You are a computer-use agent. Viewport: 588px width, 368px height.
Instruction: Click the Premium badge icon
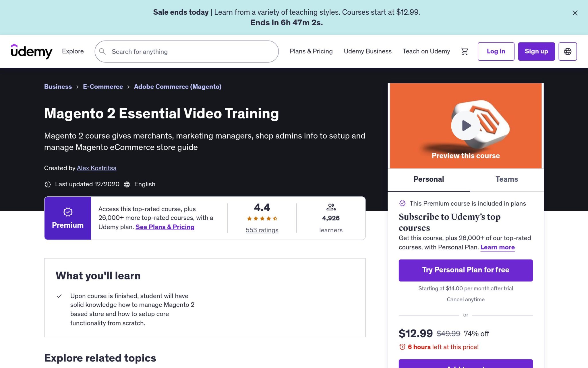point(68,212)
